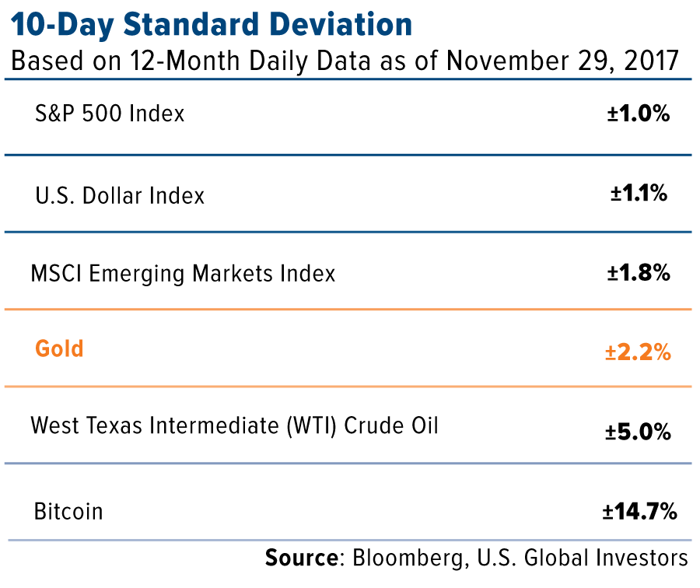Image resolution: width=700 pixels, height=588 pixels.
Task: Click the S&P 500 Index label
Action: 110,114
